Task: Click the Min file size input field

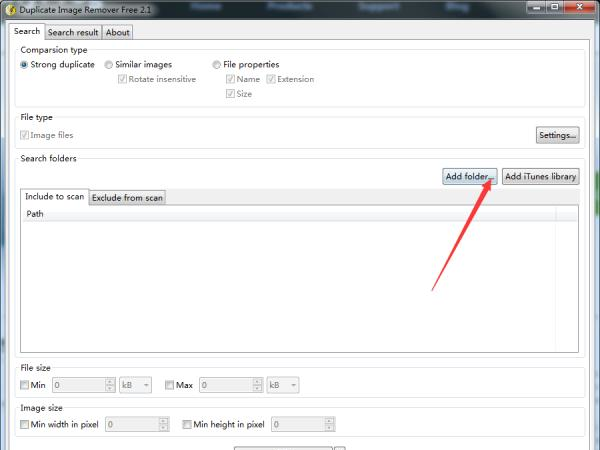Action: (x=78, y=385)
